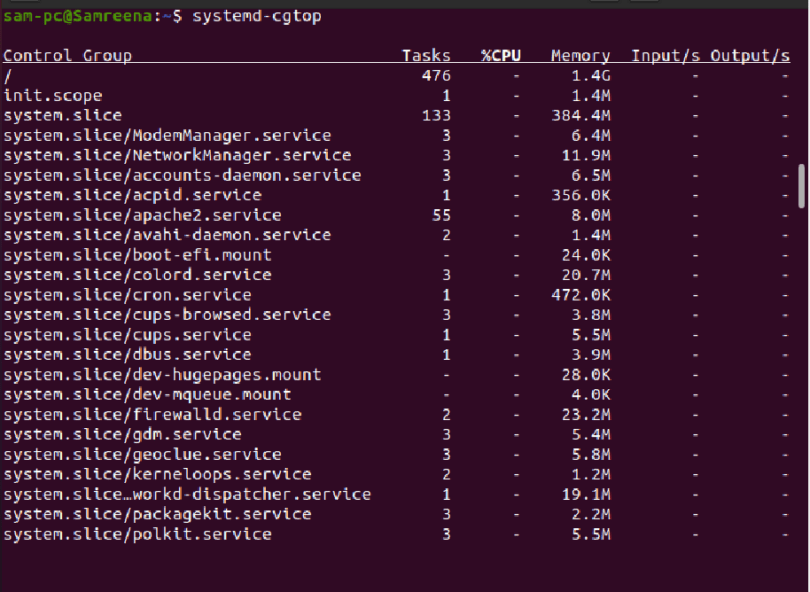Click the 356.0K memory value
810x592 pixels.
click(581, 195)
